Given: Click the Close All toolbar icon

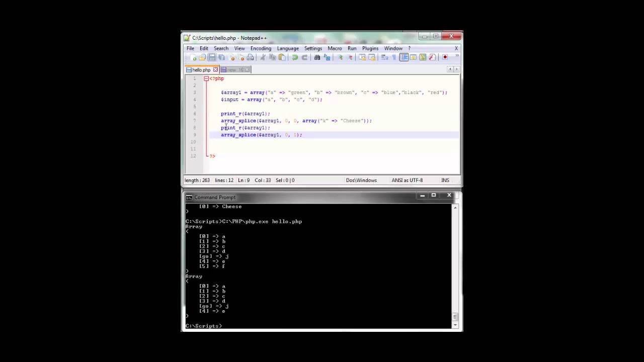Looking at the screenshot, I should coord(241,57).
